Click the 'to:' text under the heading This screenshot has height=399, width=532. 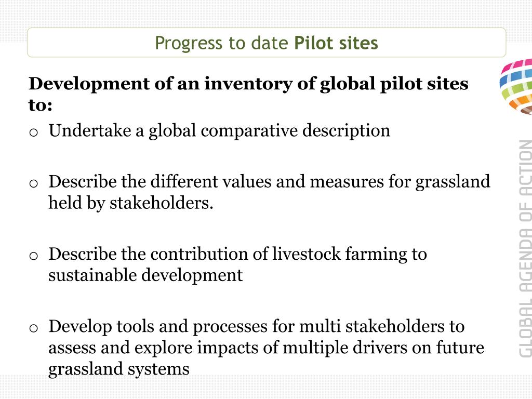click(41, 105)
